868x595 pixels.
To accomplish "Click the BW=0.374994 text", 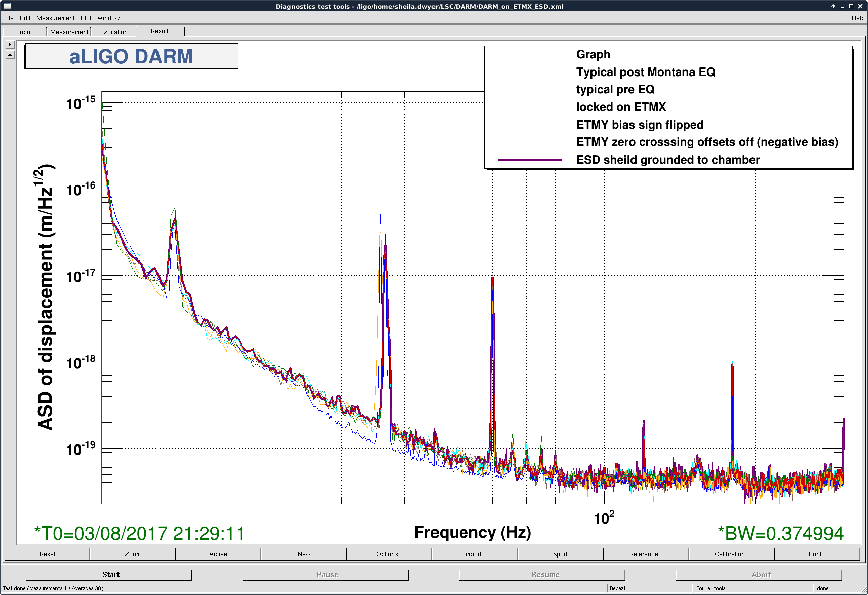I will tap(781, 533).
